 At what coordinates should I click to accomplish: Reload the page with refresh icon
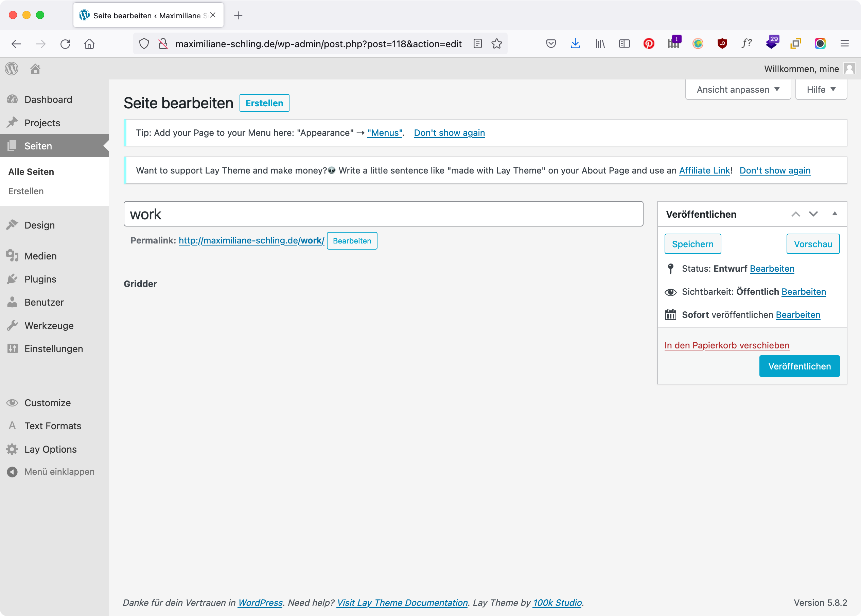point(65,44)
